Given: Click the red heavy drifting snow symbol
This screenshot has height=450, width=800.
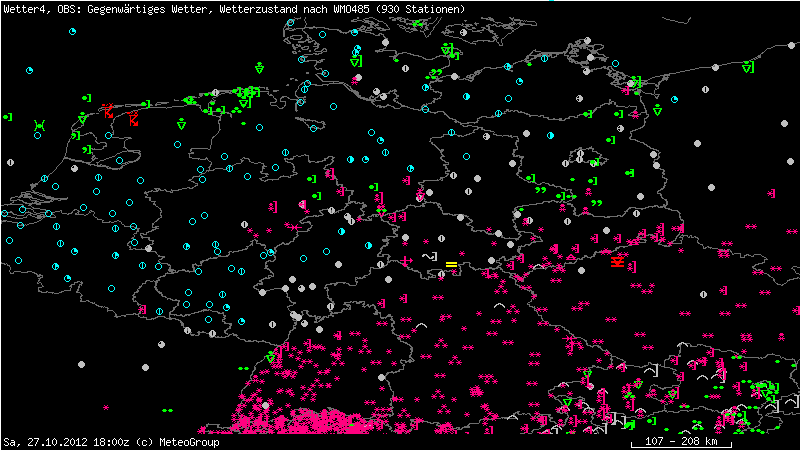Looking at the screenshot, I should click(617, 262).
